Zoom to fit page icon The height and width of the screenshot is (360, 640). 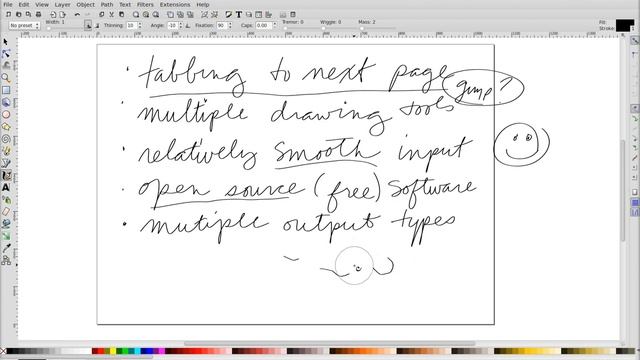[156, 14]
